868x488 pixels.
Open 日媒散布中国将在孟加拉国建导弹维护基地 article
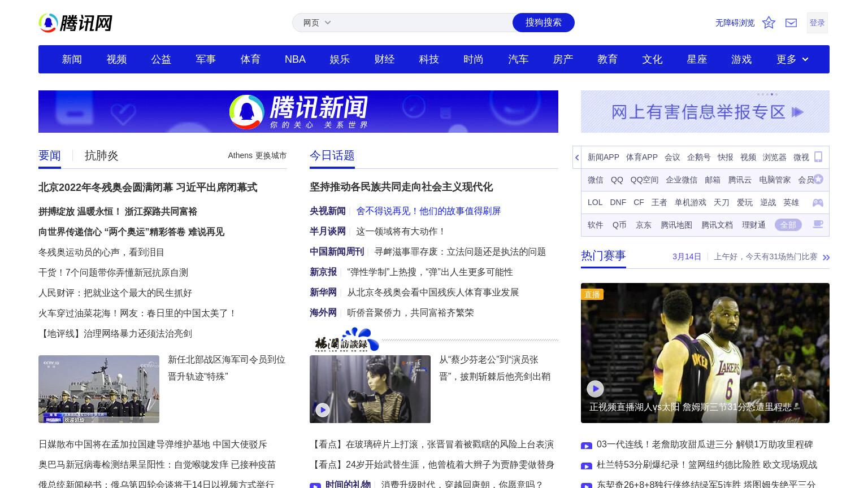click(153, 445)
